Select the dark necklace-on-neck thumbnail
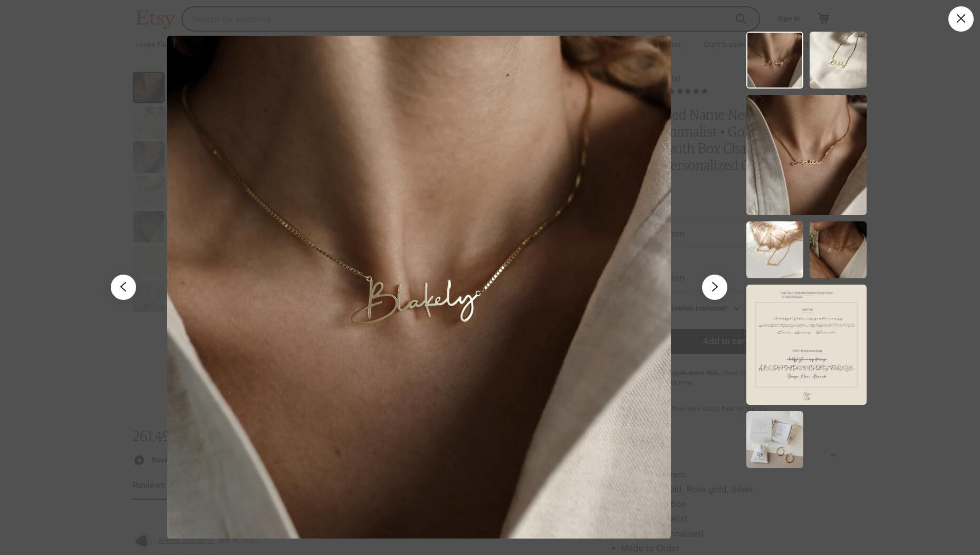Screen dimensions: 980x555 tap(838, 250)
